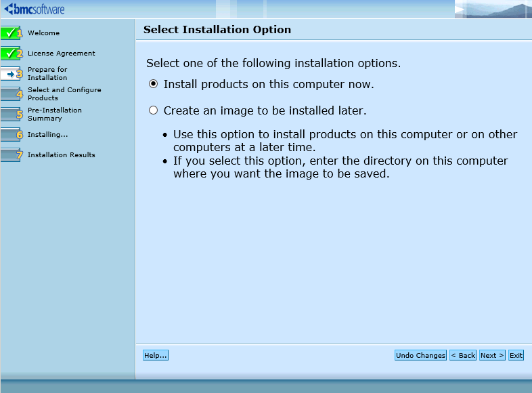Select the Welcome step label
The image size is (532, 393).
(44, 33)
